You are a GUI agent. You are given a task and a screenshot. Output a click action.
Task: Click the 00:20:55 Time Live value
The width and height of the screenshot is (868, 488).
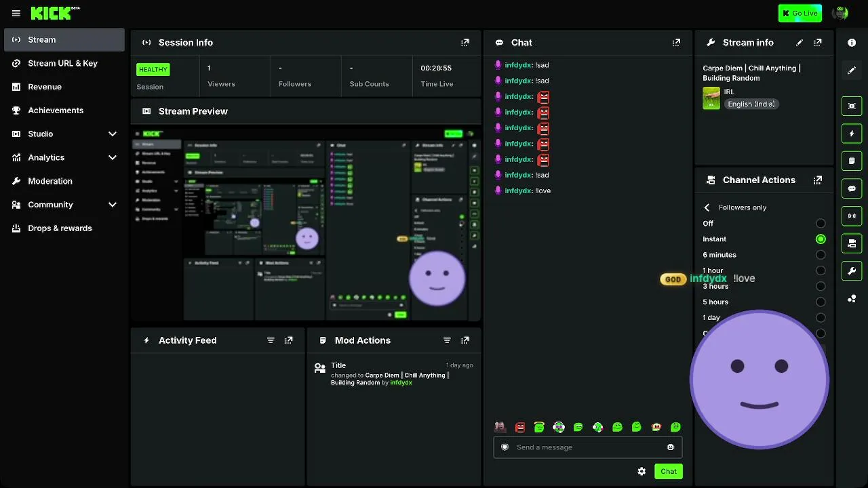436,68
